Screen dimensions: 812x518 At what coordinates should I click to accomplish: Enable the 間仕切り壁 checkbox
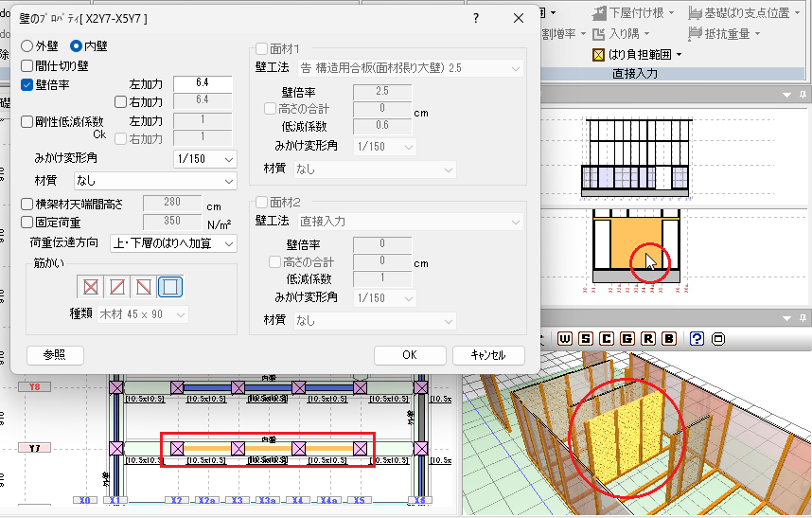pos(27,65)
